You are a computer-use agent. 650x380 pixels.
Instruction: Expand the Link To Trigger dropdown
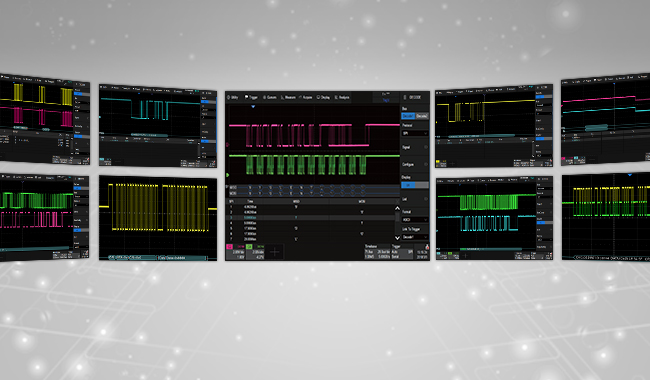pos(415,237)
